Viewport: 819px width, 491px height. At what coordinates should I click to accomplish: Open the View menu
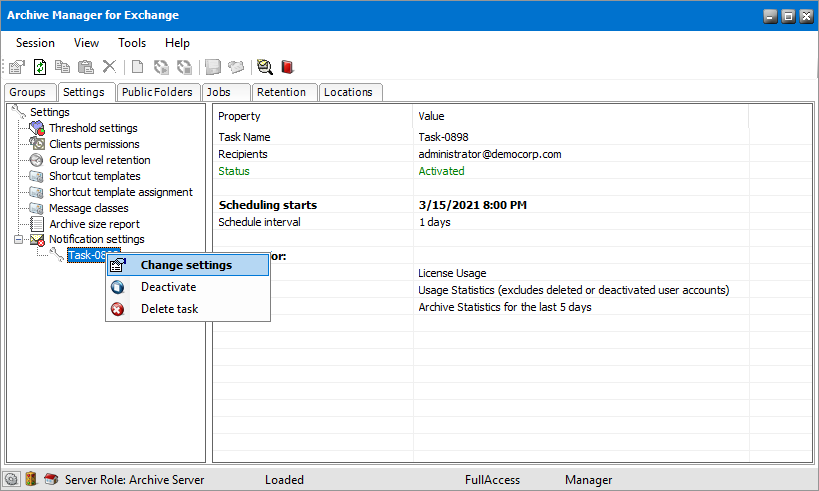pos(86,43)
